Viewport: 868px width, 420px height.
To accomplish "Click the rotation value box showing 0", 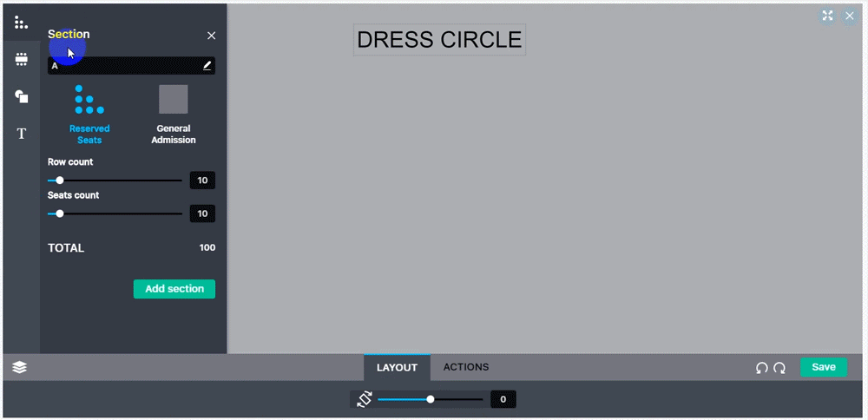I will [x=503, y=399].
